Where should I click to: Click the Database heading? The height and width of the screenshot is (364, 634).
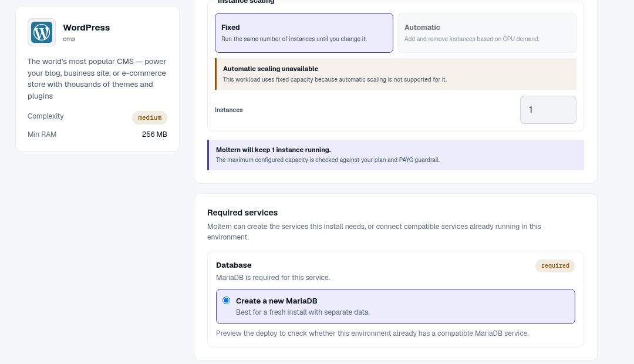click(x=234, y=265)
